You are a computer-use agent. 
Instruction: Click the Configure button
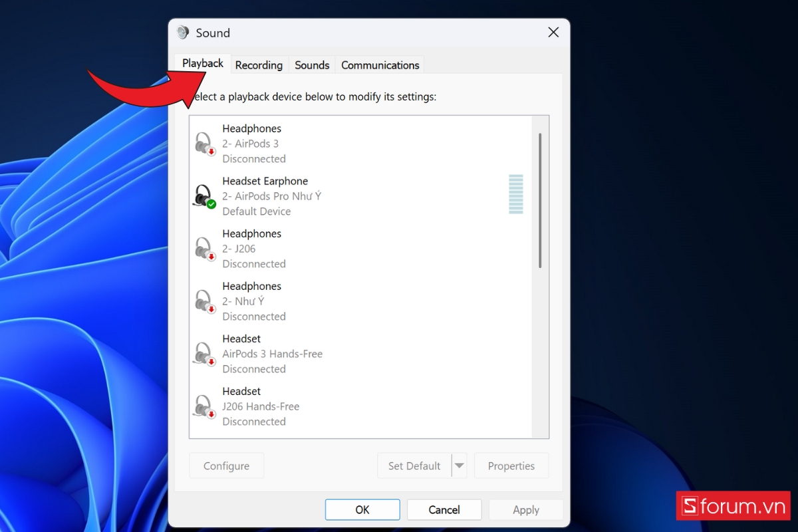[226, 465]
